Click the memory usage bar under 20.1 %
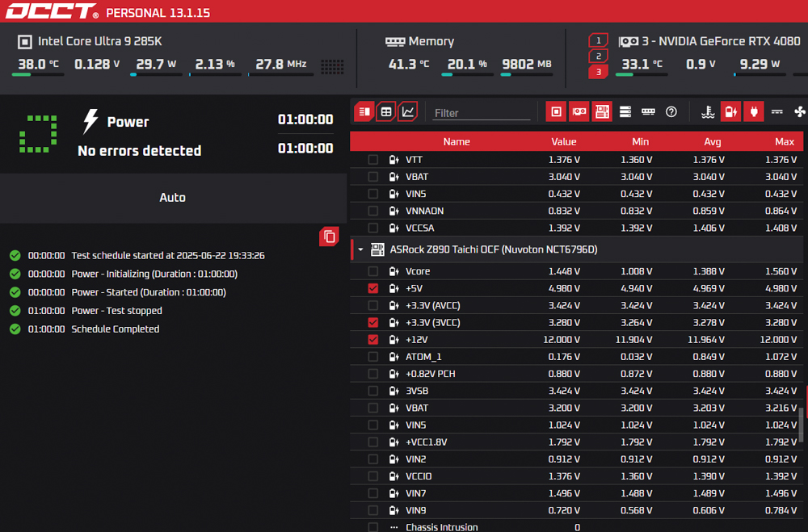The height and width of the screenshot is (532, 808). tap(467, 75)
